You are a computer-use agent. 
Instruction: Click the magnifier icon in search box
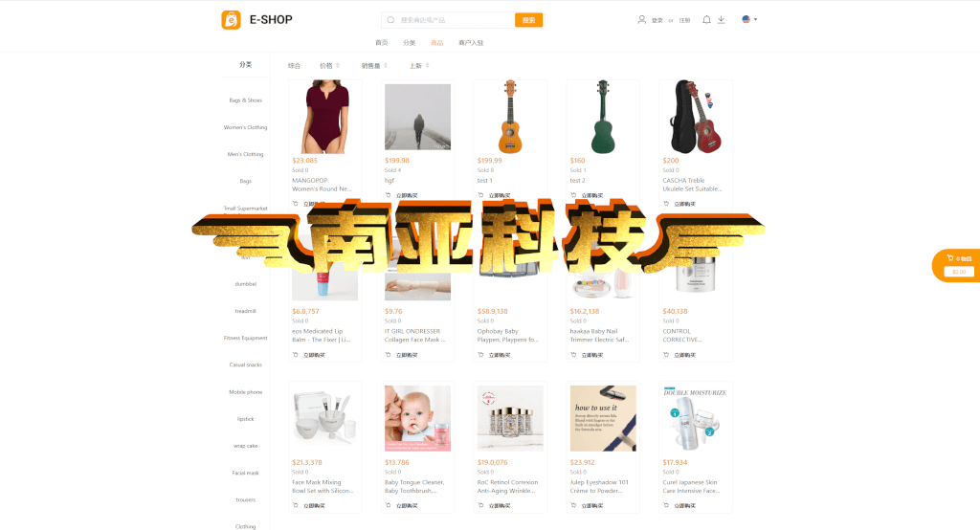(390, 20)
